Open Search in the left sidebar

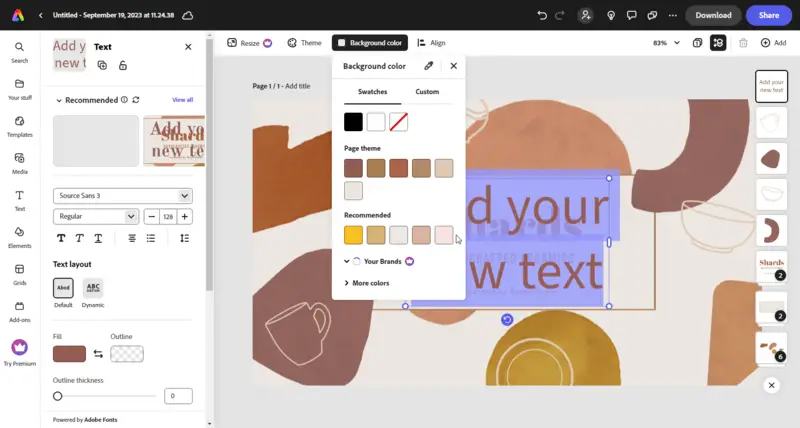pos(19,53)
